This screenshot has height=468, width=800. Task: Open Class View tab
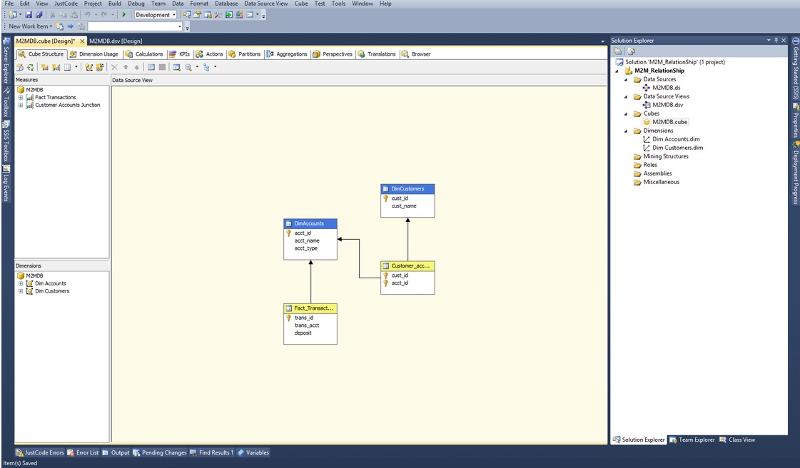click(x=737, y=440)
